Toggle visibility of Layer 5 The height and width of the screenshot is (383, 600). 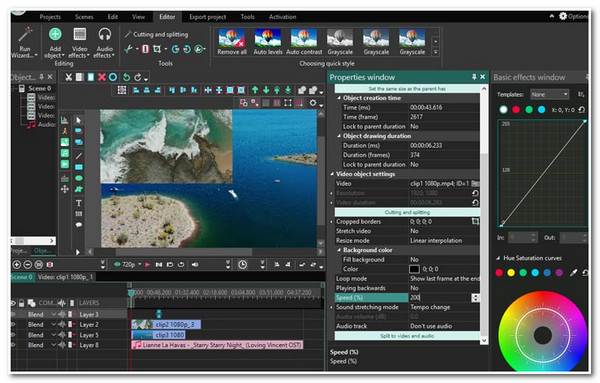click(x=14, y=334)
